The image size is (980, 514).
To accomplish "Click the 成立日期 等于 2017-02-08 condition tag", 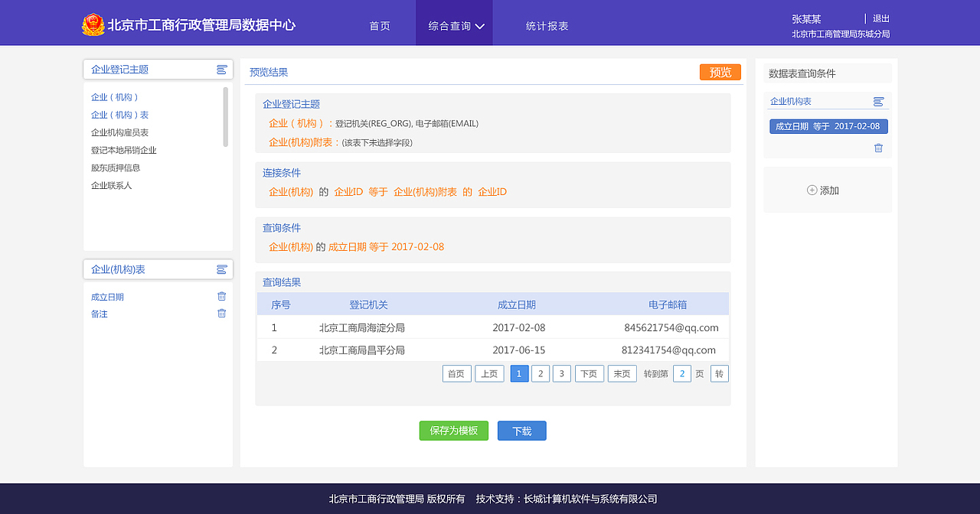I will 828,126.
